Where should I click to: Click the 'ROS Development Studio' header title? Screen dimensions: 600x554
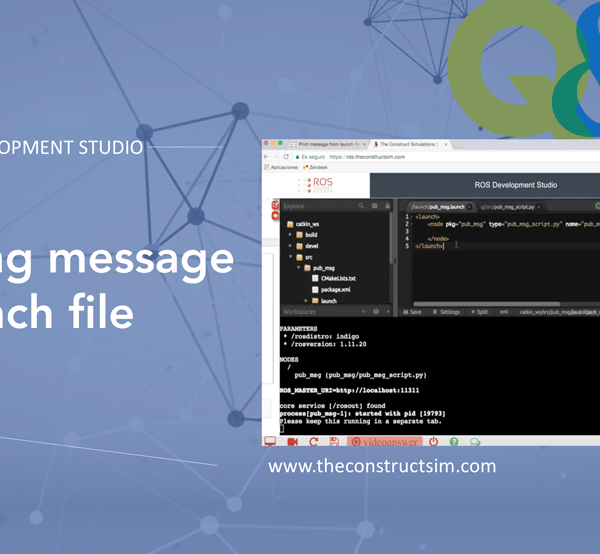(515, 185)
